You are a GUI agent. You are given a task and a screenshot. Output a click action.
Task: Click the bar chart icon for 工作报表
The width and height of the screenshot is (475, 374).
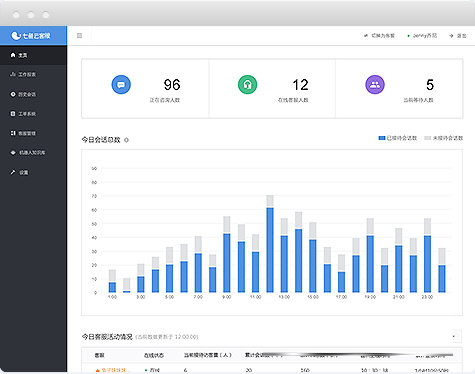tap(13, 74)
